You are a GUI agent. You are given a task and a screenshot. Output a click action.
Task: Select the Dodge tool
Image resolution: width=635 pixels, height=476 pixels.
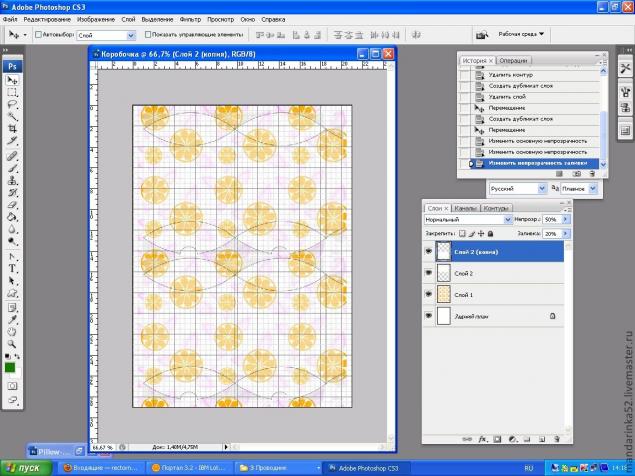click(x=12, y=241)
